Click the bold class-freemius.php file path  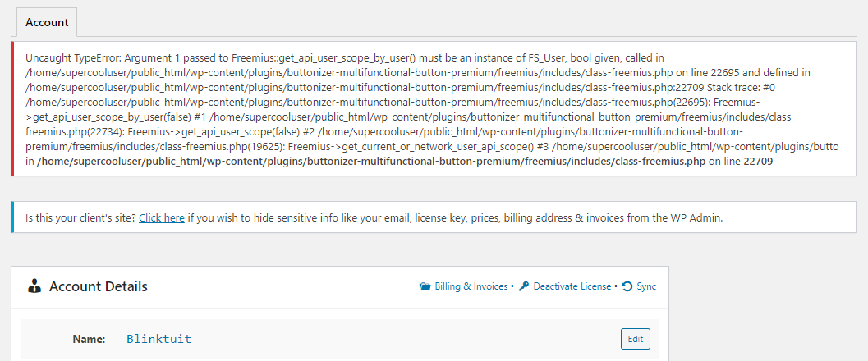click(371, 162)
